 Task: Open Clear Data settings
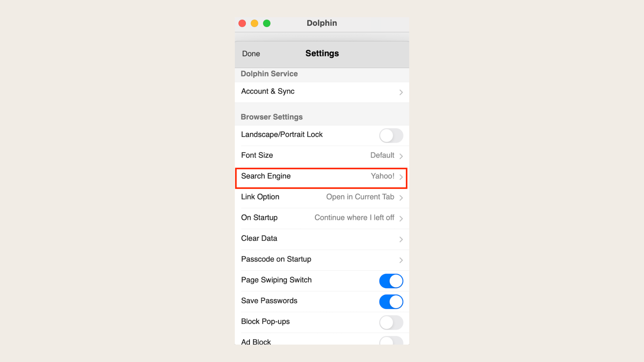pyautogui.click(x=322, y=238)
